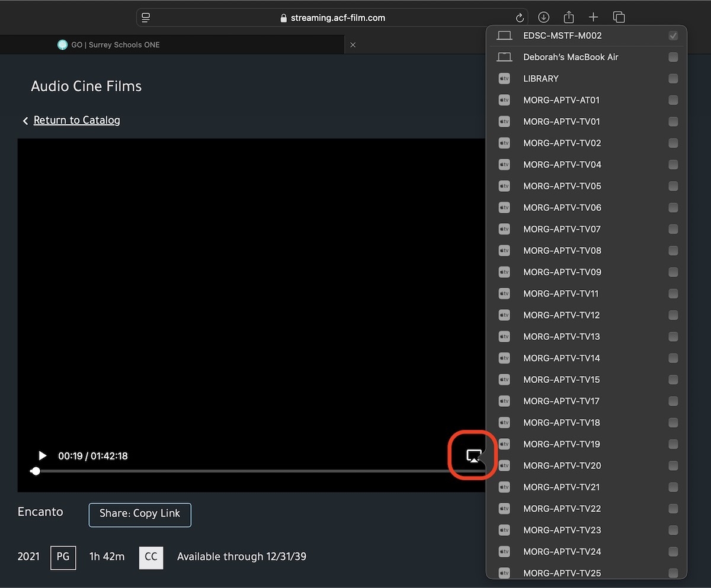Click the laptop icon beside EDSC-MSTF-M002
The image size is (711, 588).
(504, 36)
